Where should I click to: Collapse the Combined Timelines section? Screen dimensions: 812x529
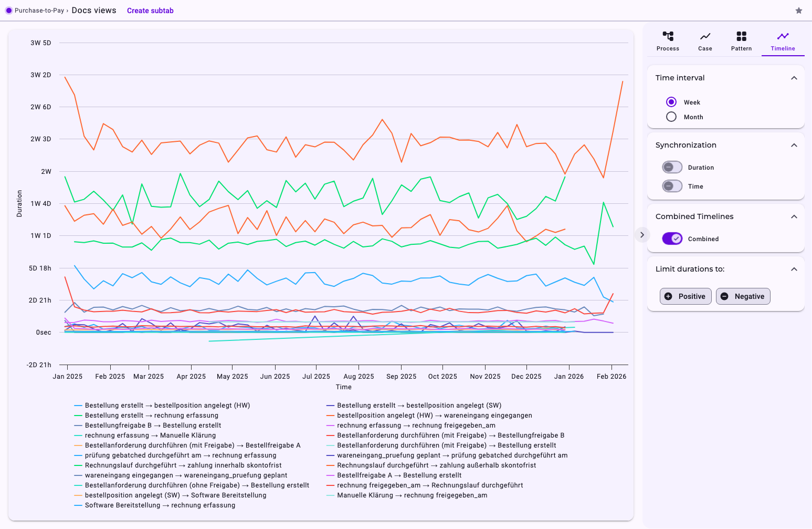tap(794, 216)
